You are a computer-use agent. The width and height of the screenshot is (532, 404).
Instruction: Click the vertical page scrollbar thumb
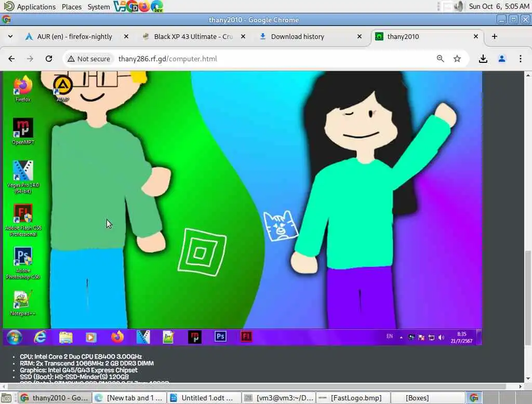pos(528,298)
